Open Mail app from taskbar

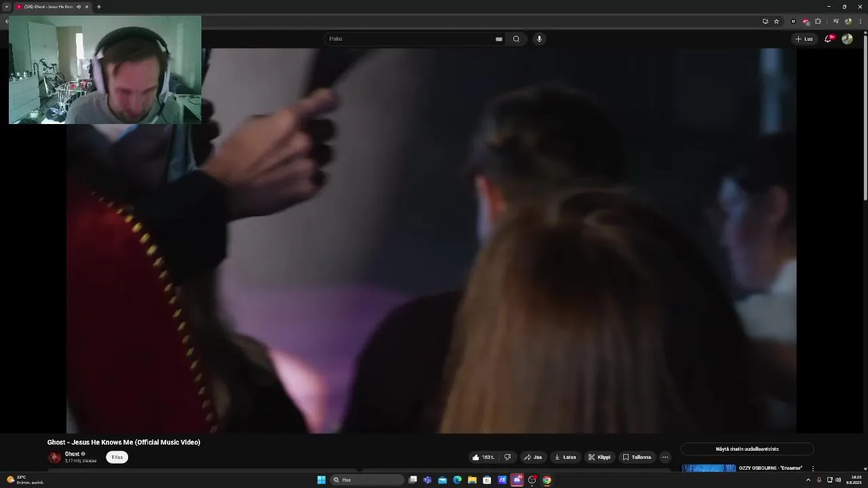tap(442, 480)
